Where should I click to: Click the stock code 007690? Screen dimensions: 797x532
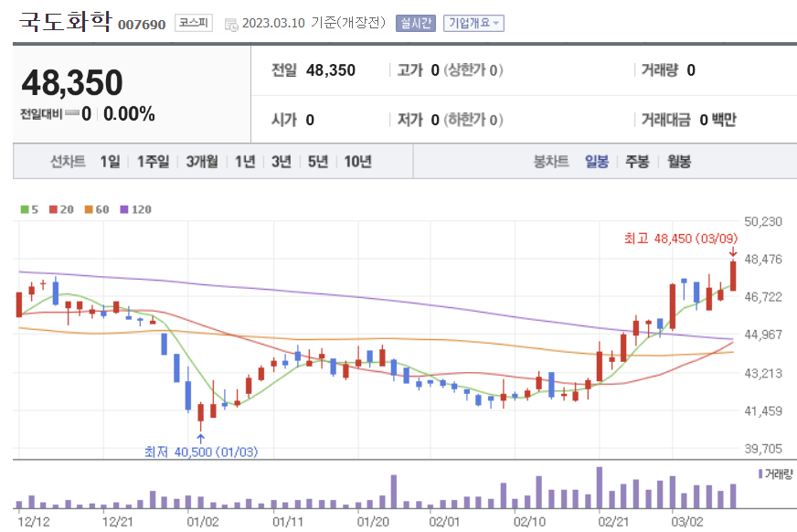pos(142,25)
